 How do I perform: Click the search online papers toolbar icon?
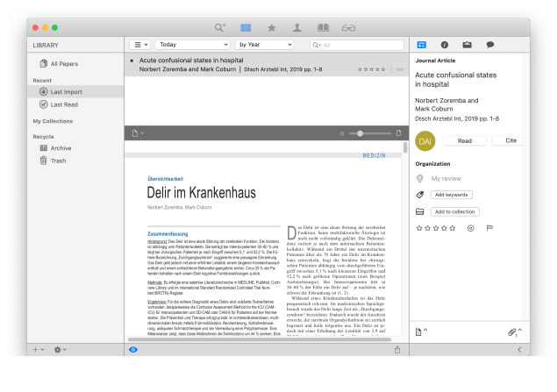(x=219, y=27)
